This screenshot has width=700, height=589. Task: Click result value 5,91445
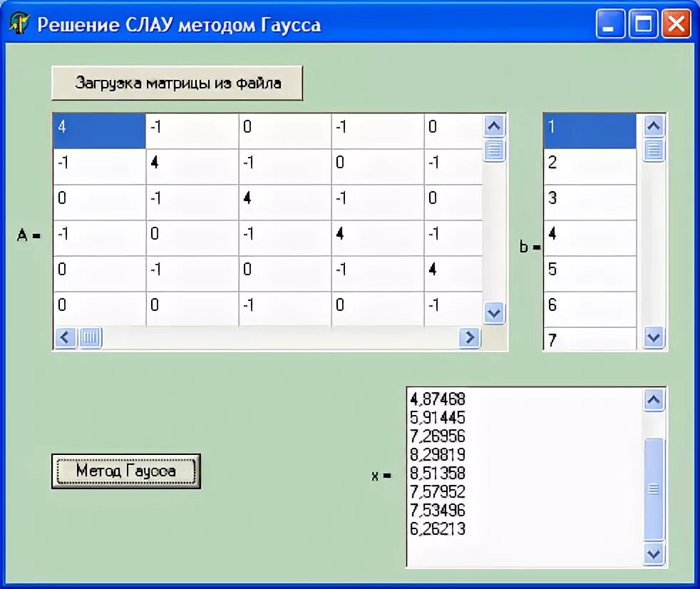point(438,418)
